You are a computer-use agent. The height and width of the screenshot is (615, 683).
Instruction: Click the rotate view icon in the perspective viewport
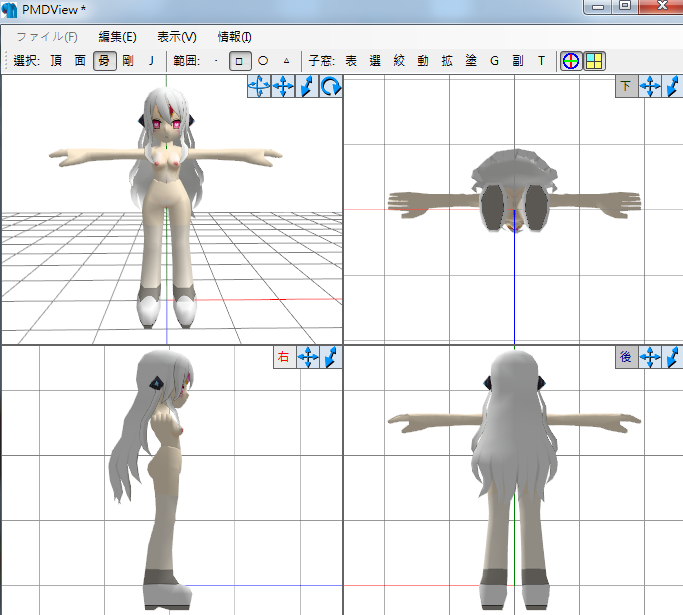tap(332, 88)
